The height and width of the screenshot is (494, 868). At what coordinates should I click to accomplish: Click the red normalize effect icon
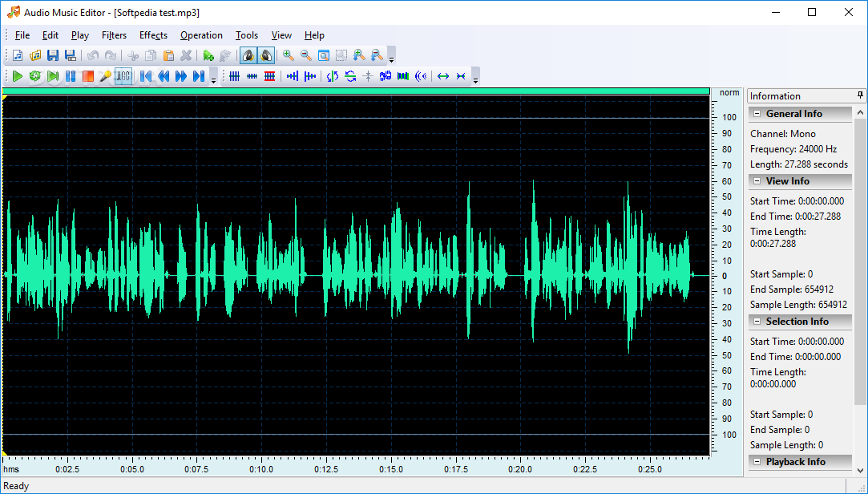pos(269,76)
